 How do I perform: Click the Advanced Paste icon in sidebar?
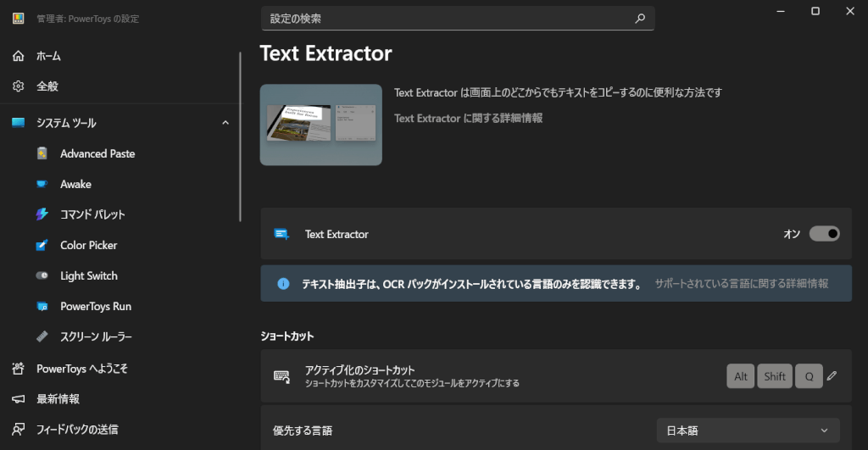point(42,153)
